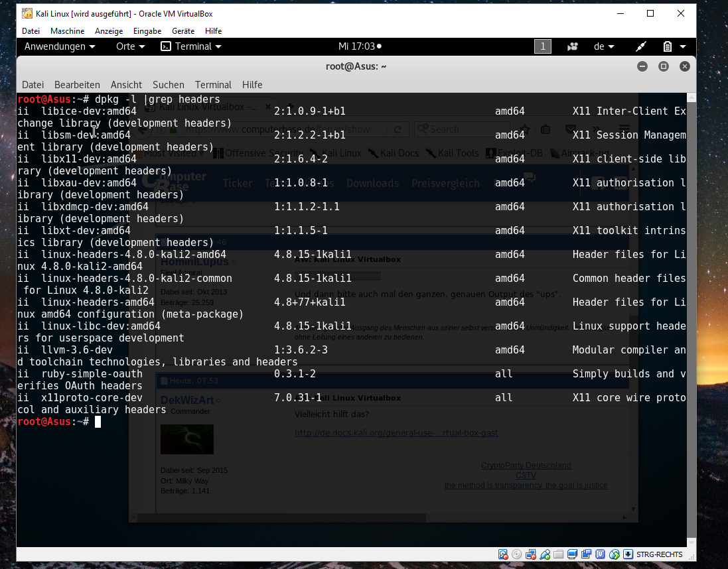Screen dimensions: 728x569
Task: Minimize the root@Asus terminal window
Action: [642, 66]
